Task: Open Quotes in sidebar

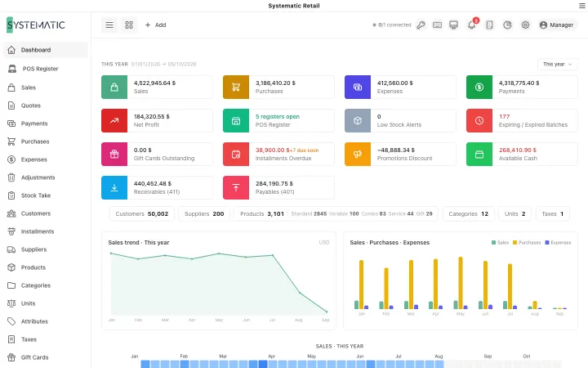Action: point(46,105)
